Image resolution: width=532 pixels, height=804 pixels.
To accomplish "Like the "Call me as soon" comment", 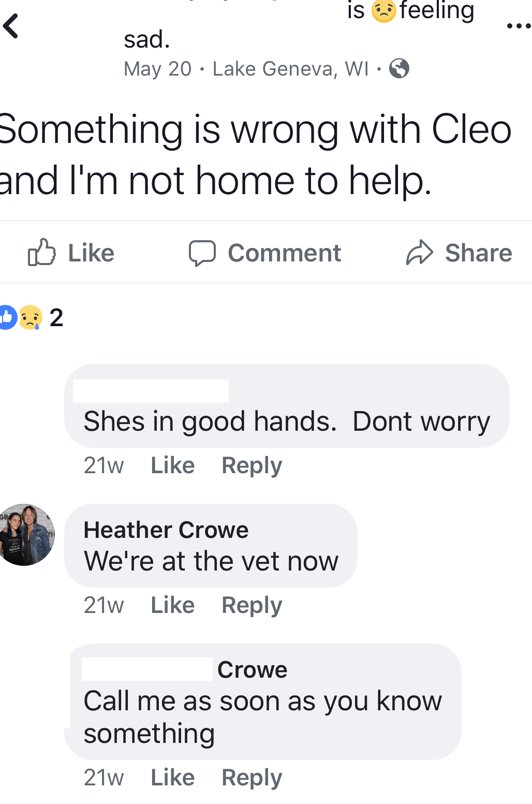I will tap(172, 777).
